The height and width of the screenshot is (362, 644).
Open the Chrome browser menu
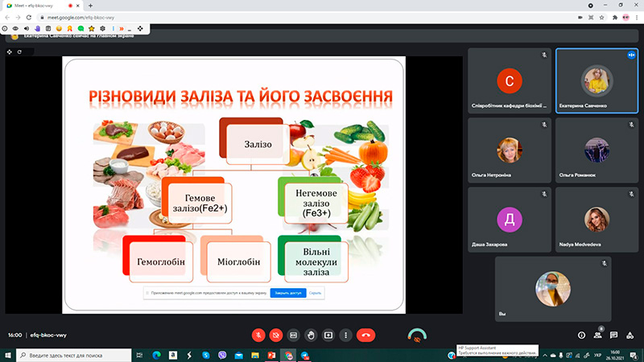636,16
